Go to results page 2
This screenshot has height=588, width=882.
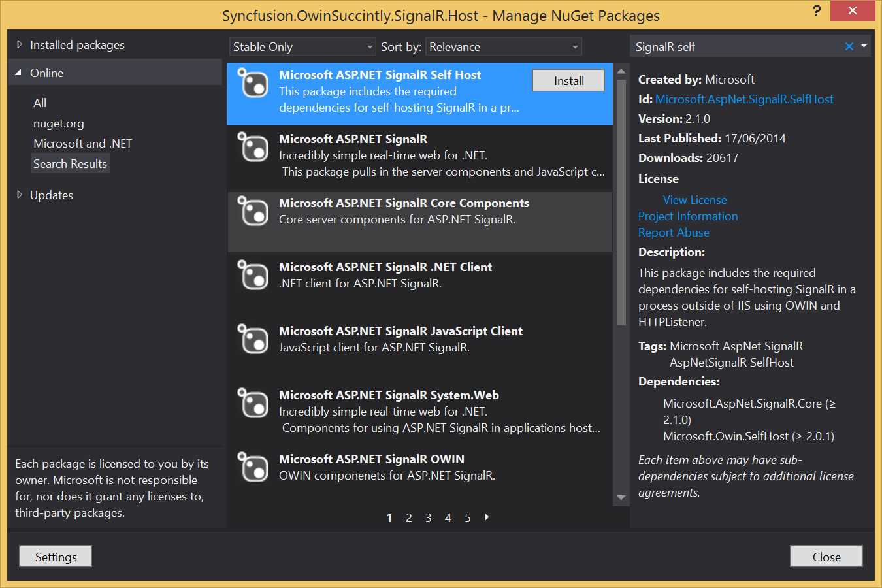click(409, 517)
